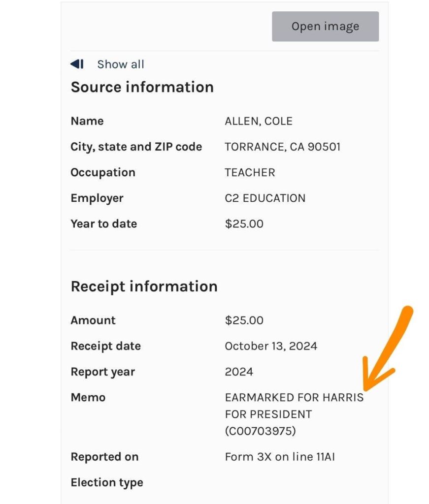The width and height of the screenshot is (429, 504).
Task: Click the Memo field label
Action: pyautogui.click(x=88, y=397)
